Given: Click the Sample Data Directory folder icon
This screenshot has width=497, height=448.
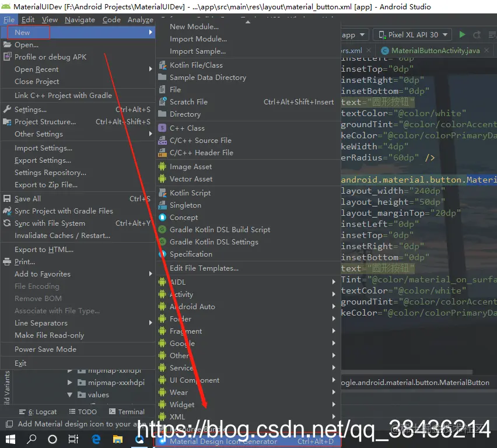Looking at the screenshot, I should (x=162, y=77).
